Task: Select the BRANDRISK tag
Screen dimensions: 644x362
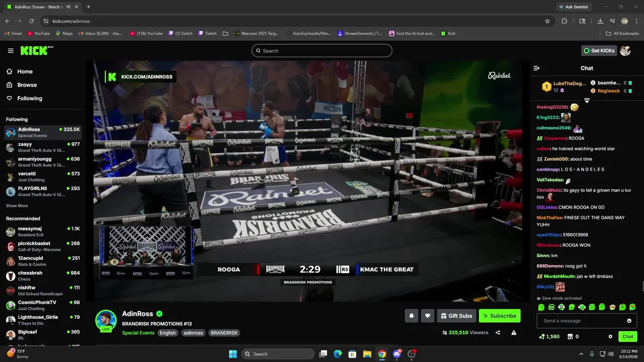Action: coord(224,333)
